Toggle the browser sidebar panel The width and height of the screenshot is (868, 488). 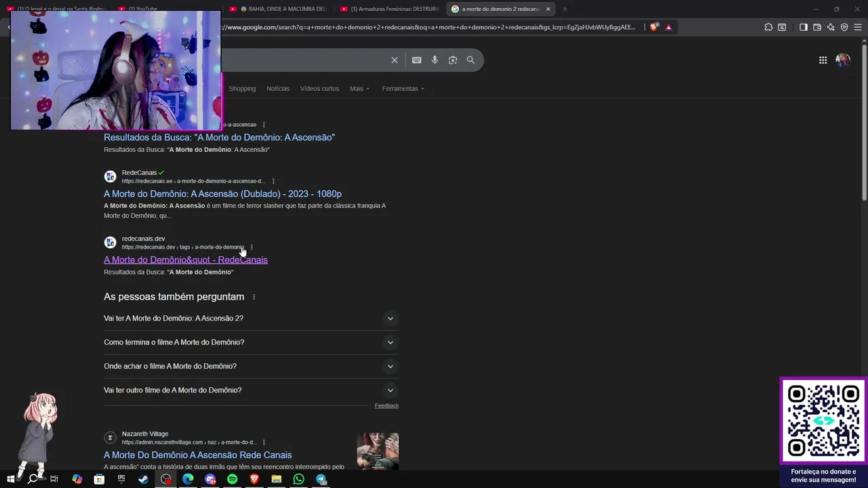click(804, 27)
